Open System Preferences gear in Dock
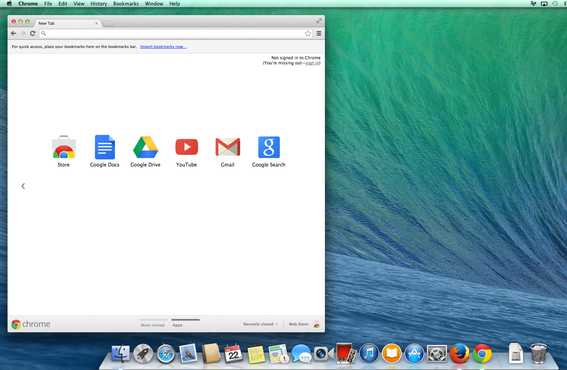The width and height of the screenshot is (567, 370). (437, 353)
